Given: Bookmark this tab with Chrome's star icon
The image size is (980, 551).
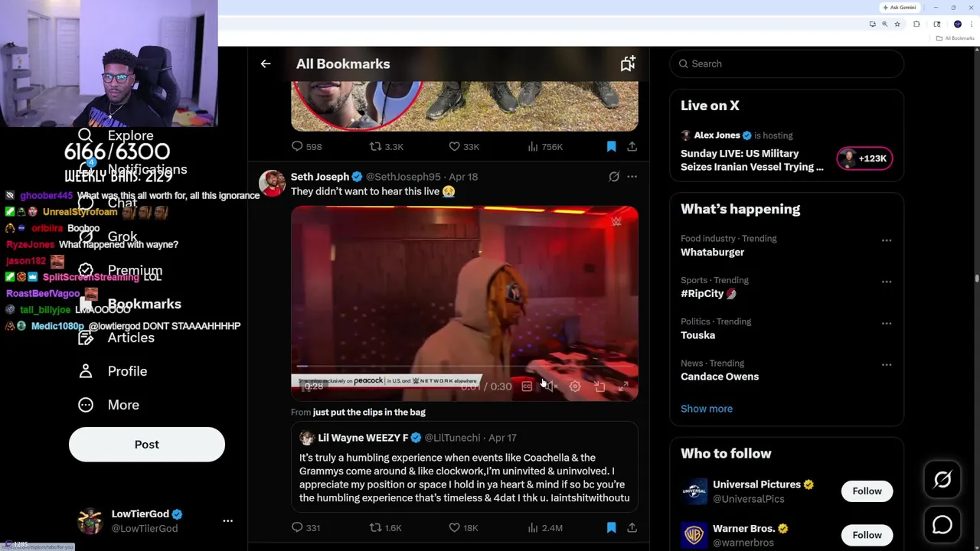Looking at the screenshot, I should [897, 24].
